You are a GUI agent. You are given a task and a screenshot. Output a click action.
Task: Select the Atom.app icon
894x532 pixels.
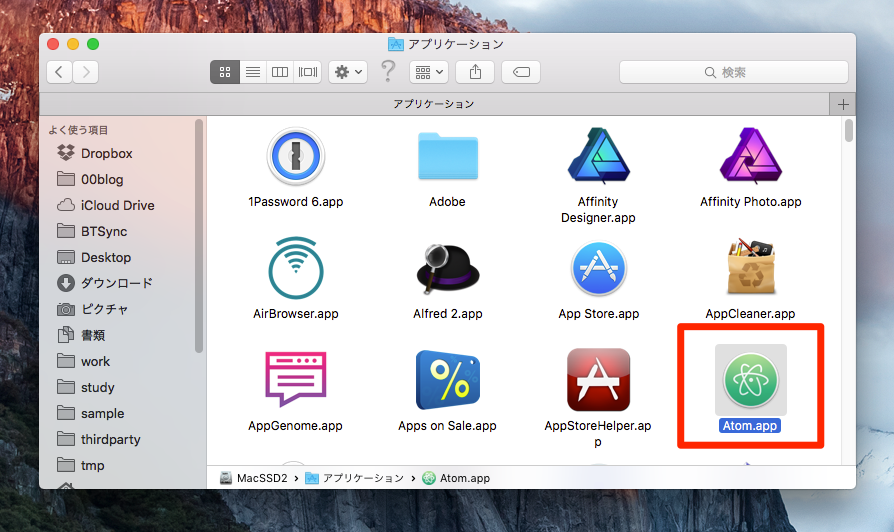pyautogui.click(x=750, y=380)
